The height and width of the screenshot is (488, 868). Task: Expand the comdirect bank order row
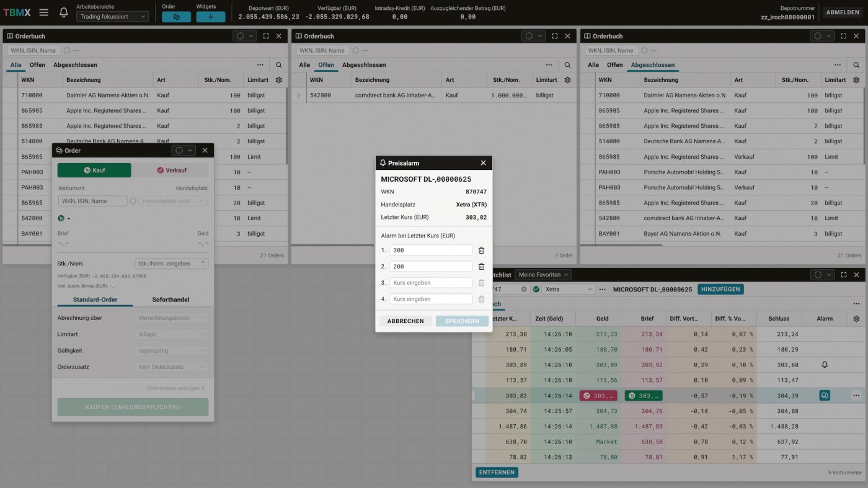[x=299, y=95]
